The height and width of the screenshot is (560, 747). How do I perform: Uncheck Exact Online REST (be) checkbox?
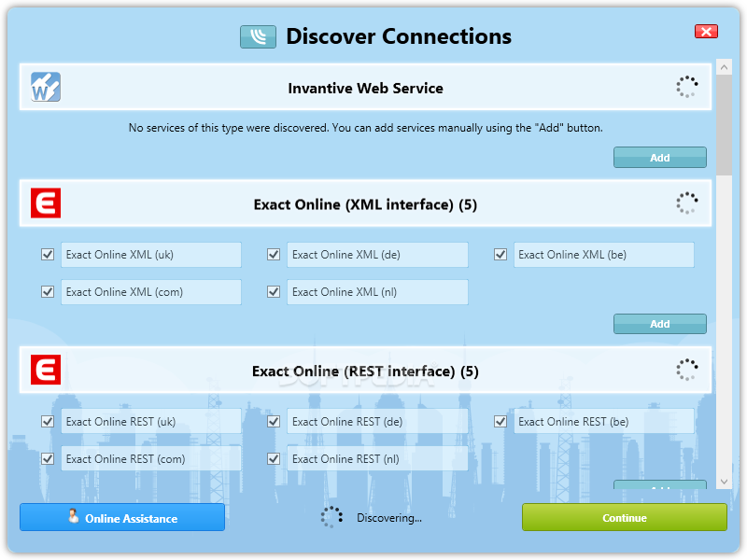(500, 422)
